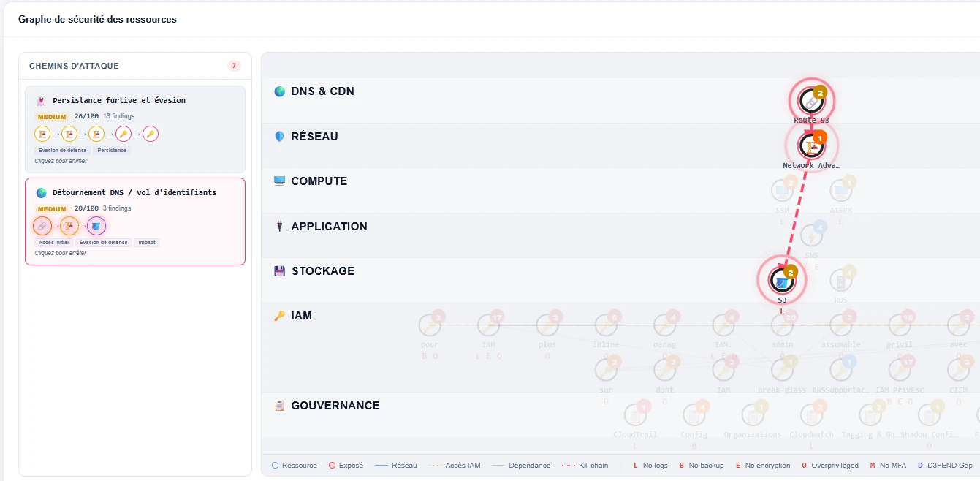Click the 'assumable' IAM node

point(840,325)
